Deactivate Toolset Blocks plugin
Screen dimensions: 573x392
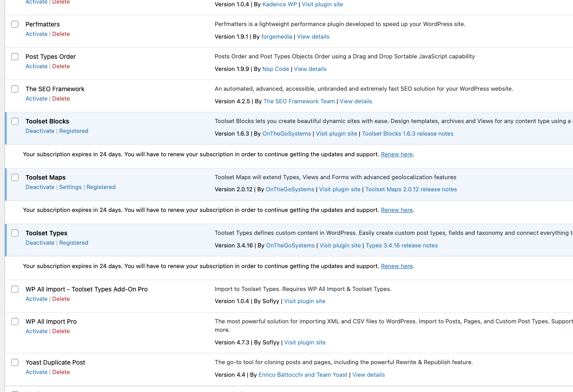coord(40,131)
